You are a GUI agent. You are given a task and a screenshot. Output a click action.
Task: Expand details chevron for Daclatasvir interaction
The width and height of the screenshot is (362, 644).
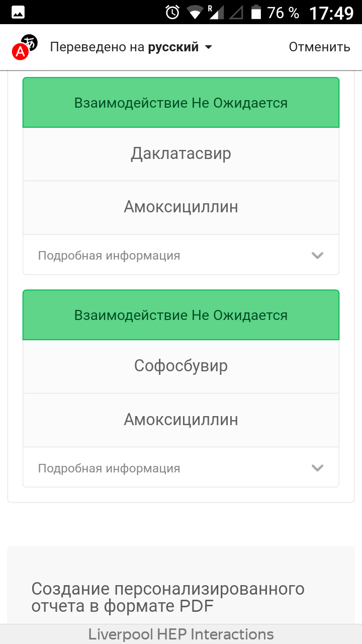coord(317,256)
